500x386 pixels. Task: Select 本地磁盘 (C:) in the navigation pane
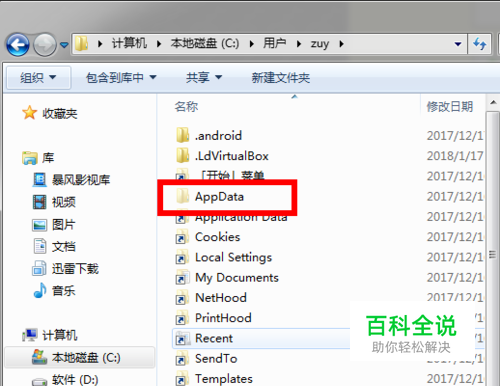[x=86, y=358]
